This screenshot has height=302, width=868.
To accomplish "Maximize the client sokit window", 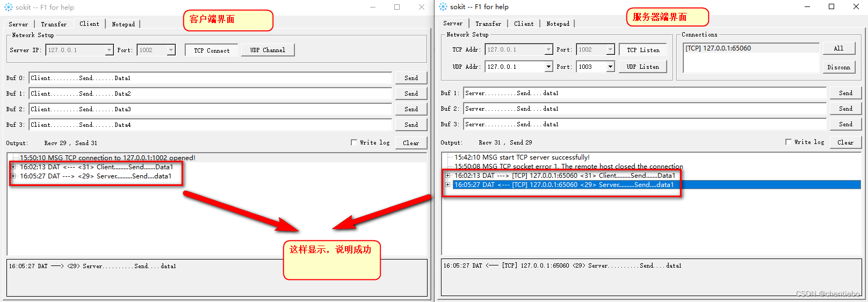I will click(397, 7).
